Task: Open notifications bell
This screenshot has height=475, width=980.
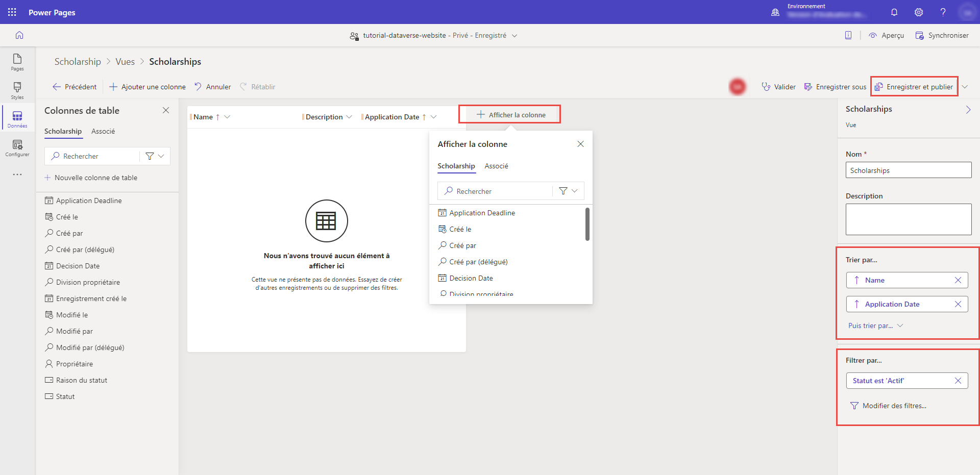Action: coord(894,12)
